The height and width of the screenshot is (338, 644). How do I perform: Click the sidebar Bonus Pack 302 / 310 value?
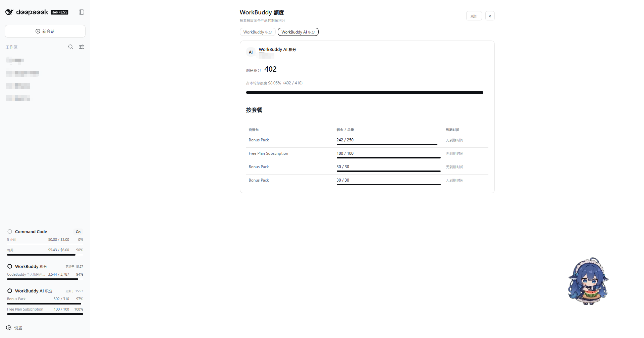coord(61,299)
